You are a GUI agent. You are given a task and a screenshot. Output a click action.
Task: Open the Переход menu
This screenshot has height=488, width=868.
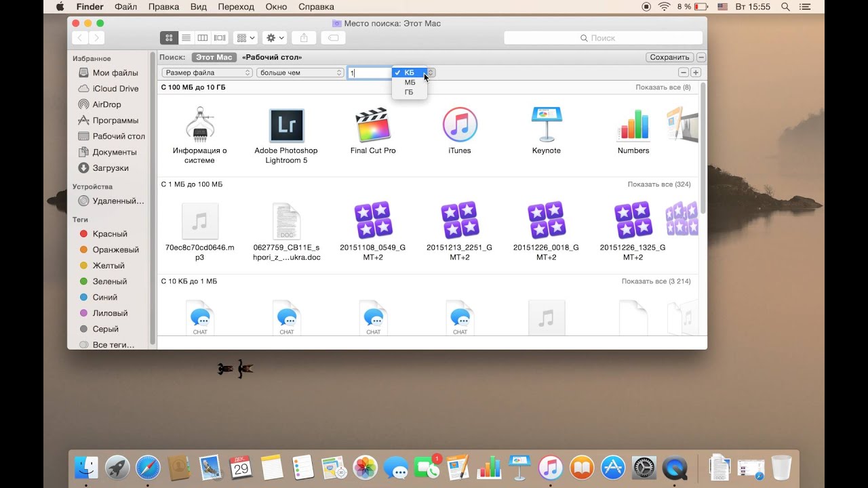[236, 7]
